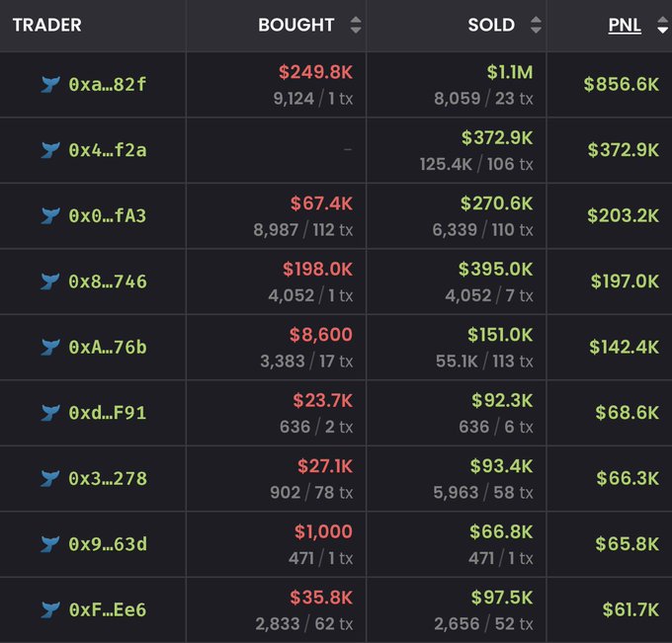Select bought value $198.0K

click(x=317, y=269)
